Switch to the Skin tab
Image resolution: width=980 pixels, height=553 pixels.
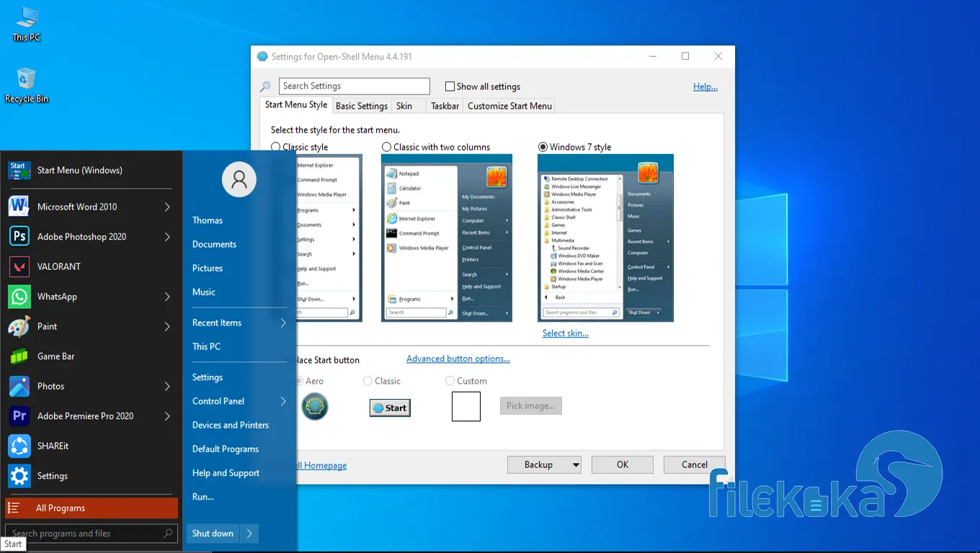(x=404, y=106)
